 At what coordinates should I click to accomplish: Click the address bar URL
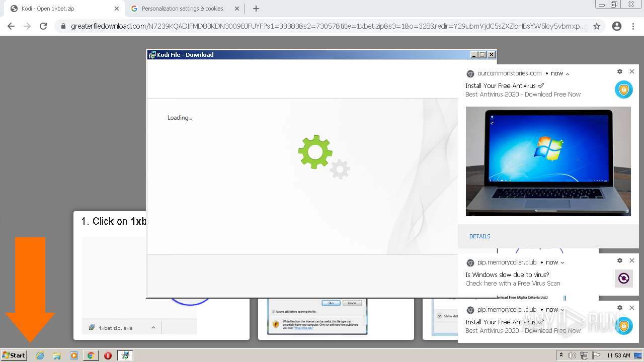pos(328,26)
